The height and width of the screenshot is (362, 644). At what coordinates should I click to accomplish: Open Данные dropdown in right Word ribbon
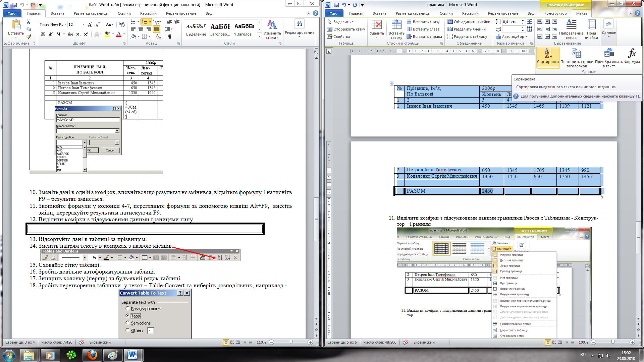(608, 28)
